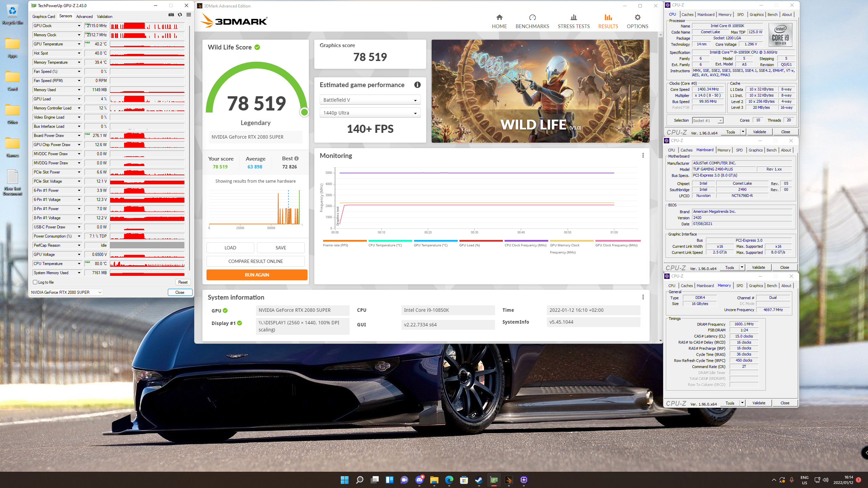Open 3DMark Options gear
868x488 pixels.
[x=637, y=22]
